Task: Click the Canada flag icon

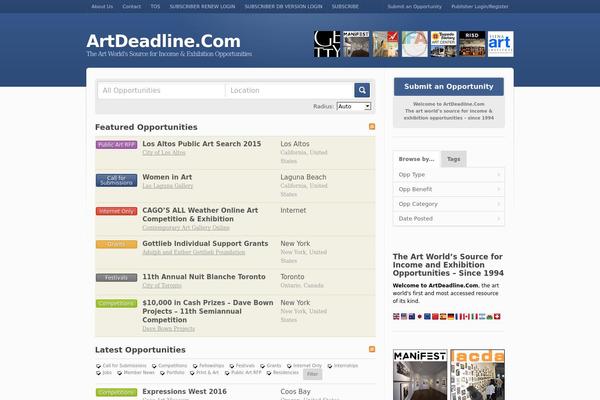Action: (466, 317)
